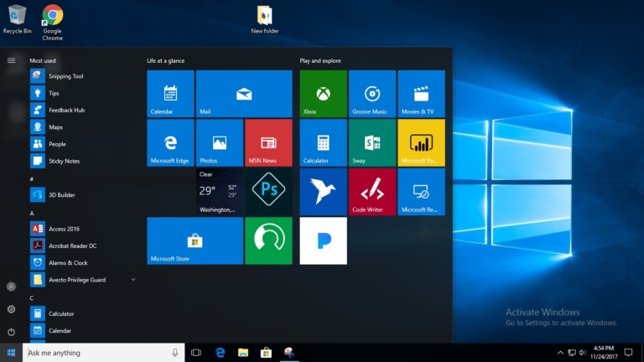Click the Windows Start button
The height and width of the screenshot is (362, 644).
click(x=11, y=353)
